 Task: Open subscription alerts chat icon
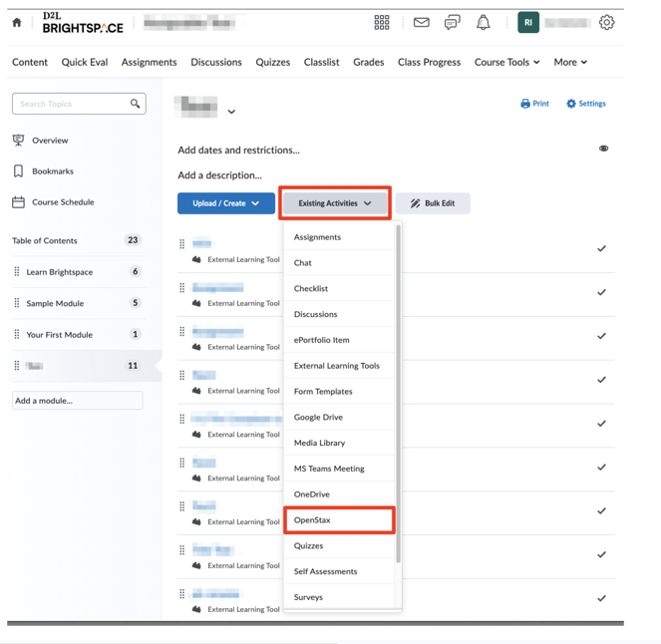click(453, 22)
